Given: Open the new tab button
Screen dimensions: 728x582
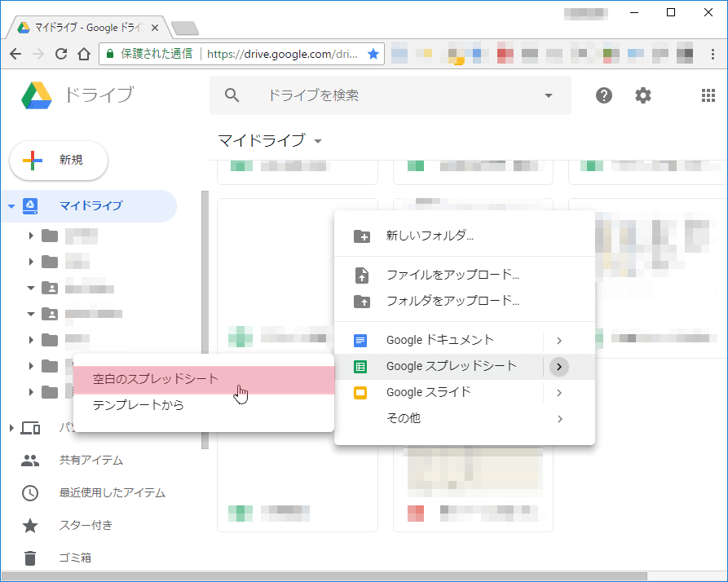Looking at the screenshot, I should click(x=185, y=29).
